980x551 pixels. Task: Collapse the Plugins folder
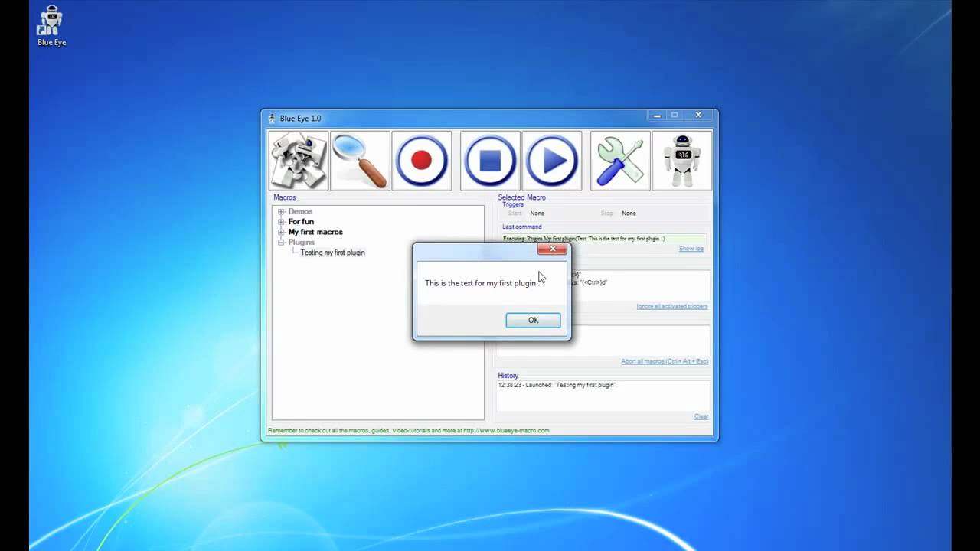point(281,243)
